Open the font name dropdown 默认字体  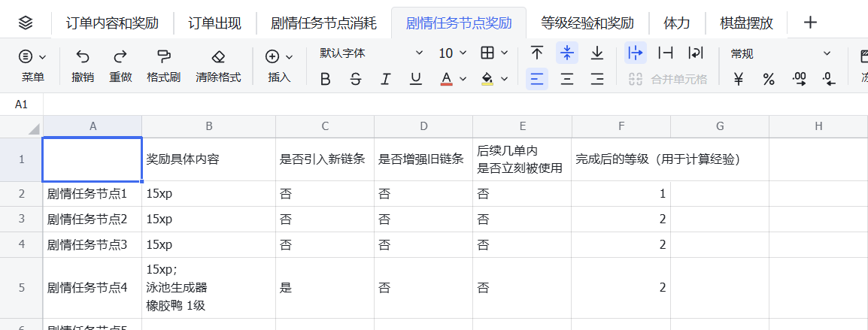(372, 53)
